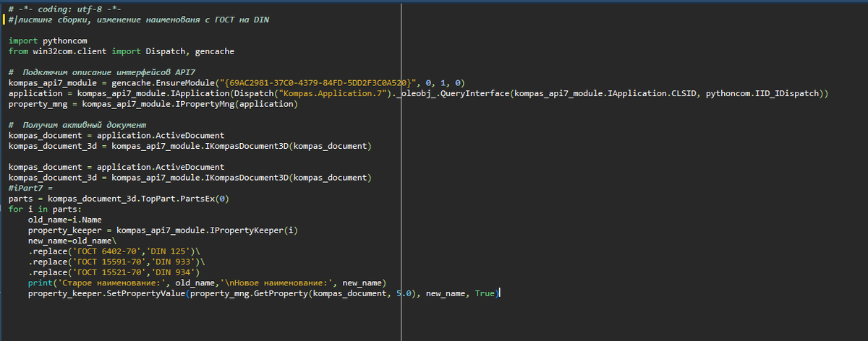Click the string 'DIN 934'
The image size is (868, 341).
(x=176, y=272)
